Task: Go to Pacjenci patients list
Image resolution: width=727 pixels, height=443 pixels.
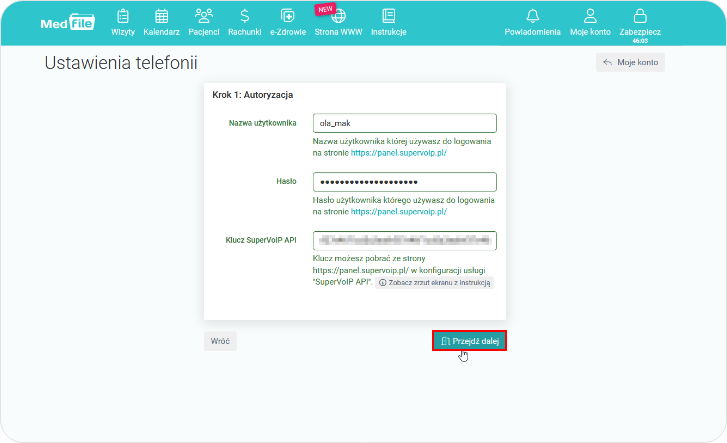Action: pyautogui.click(x=204, y=21)
